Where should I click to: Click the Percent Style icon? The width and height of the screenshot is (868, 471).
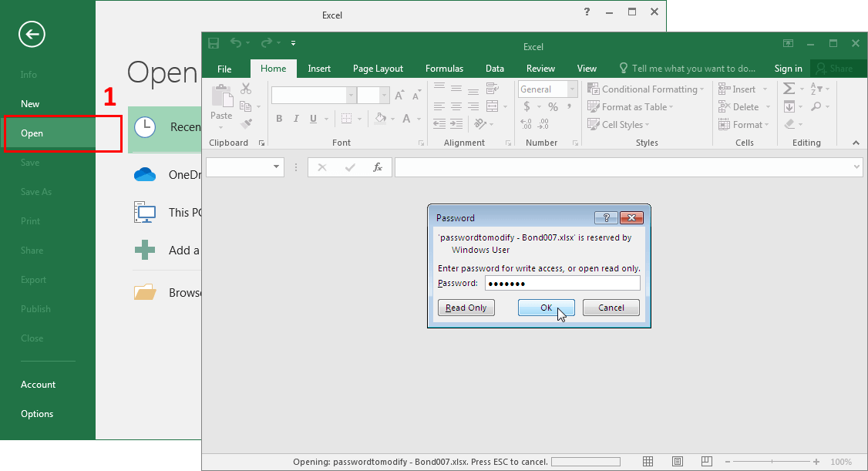pos(553,106)
